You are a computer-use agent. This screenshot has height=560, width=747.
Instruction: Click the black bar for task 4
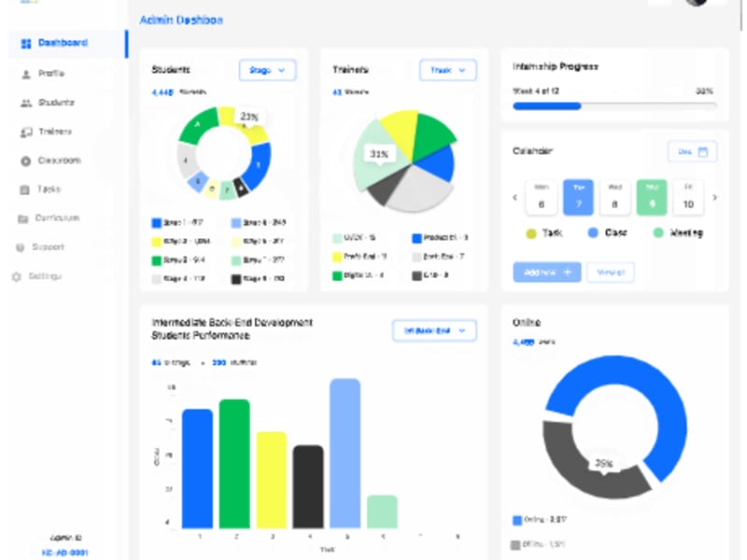pos(308,486)
